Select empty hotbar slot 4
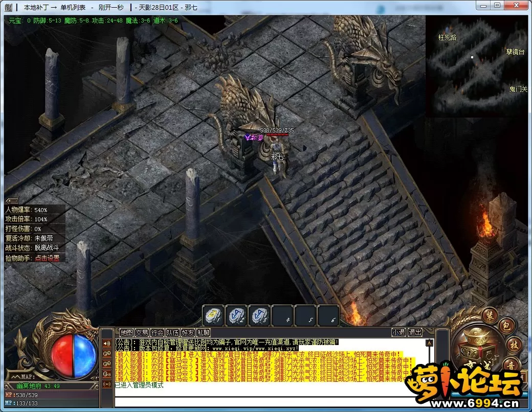The height and width of the screenshot is (412, 532). 282,315
